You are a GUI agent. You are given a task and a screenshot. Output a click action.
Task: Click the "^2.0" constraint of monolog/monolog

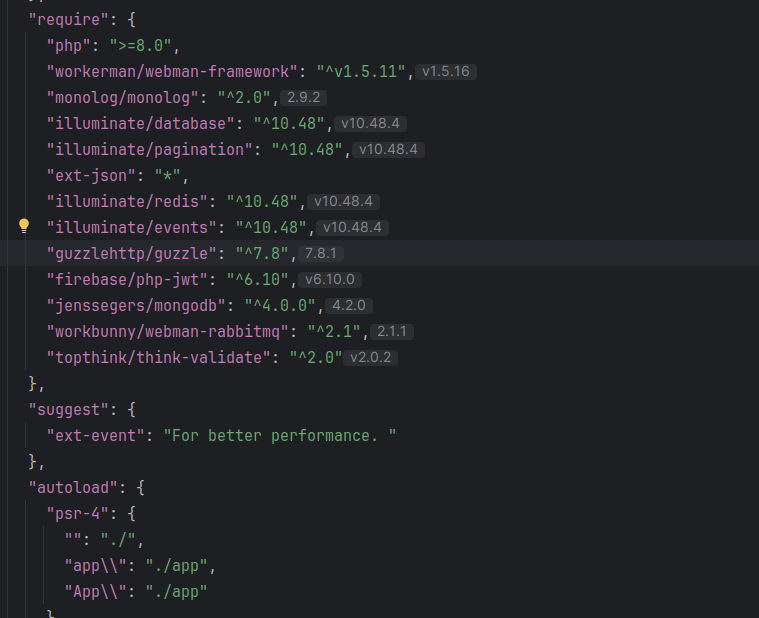tap(244, 98)
